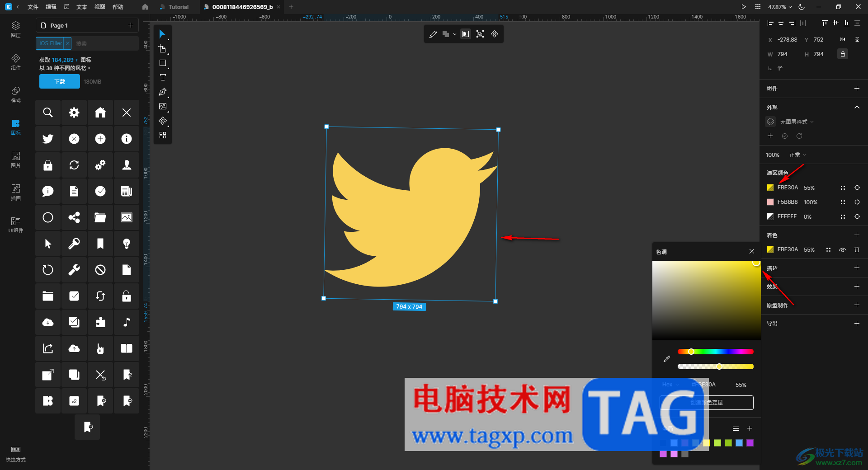
Task: Delete the tint fill with trash icon
Action: [x=857, y=249]
